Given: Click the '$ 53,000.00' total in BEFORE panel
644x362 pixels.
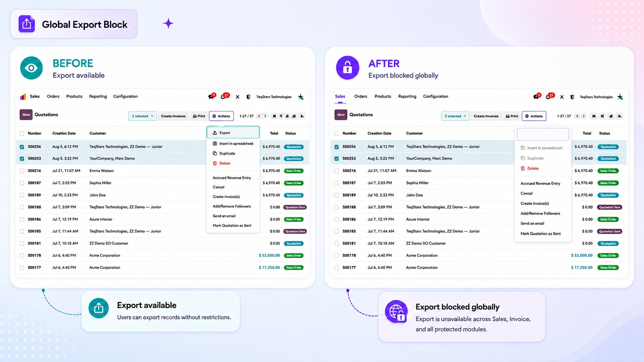Looking at the screenshot, I should click(269, 255).
